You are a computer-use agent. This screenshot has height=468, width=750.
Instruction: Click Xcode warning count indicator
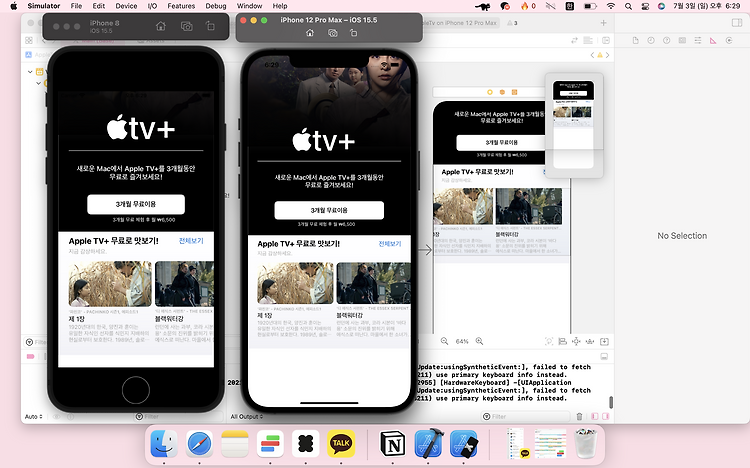click(x=512, y=23)
